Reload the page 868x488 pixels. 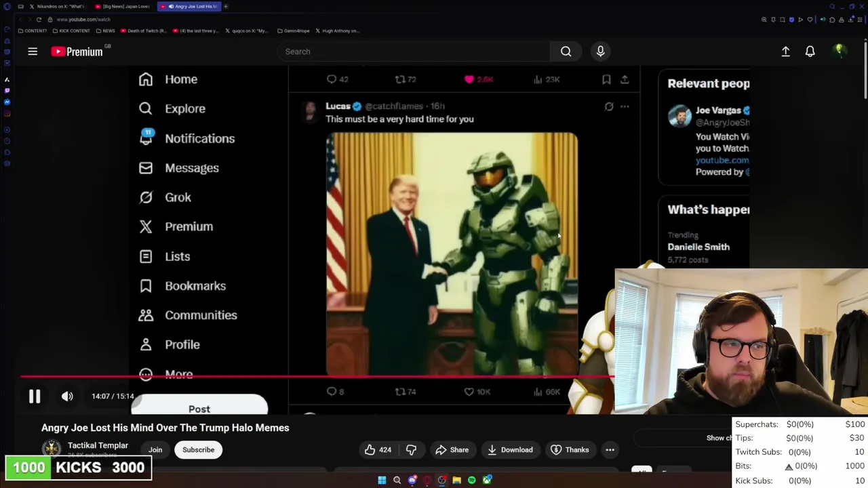click(39, 20)
